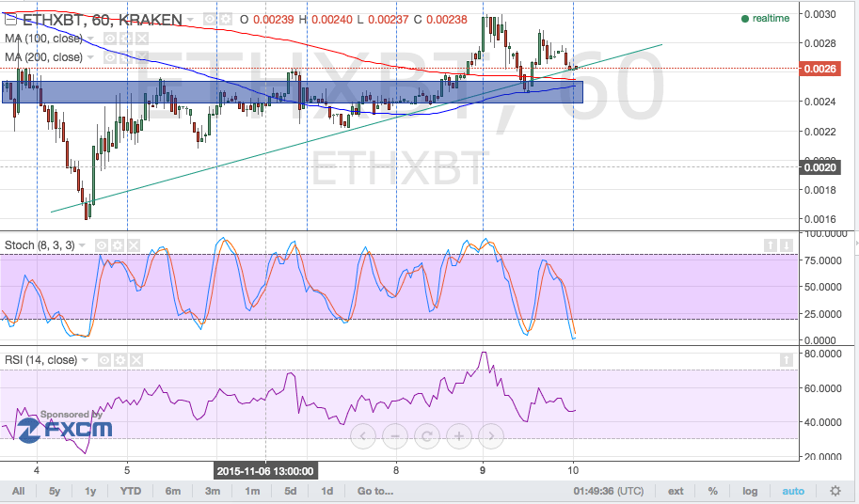The image size is (859, 504).
Task: Select the '1m' time range
Action: coord(252,491)
